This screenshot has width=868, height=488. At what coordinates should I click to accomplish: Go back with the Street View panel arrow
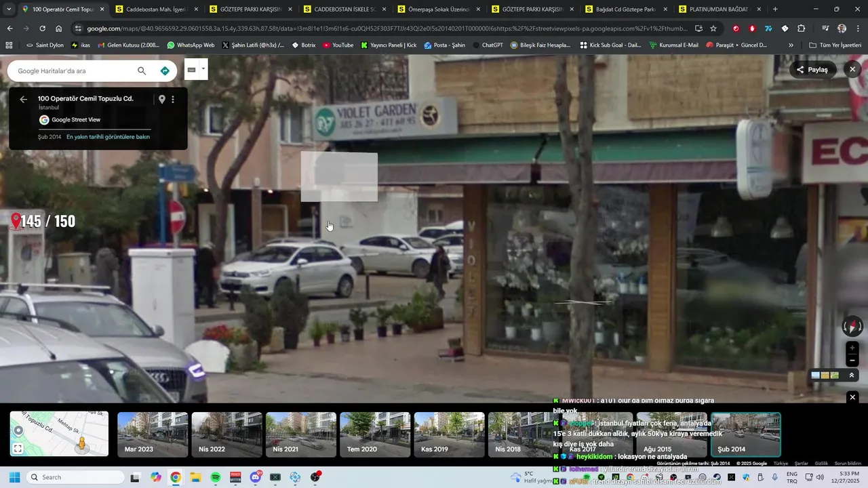click(24, 99)
